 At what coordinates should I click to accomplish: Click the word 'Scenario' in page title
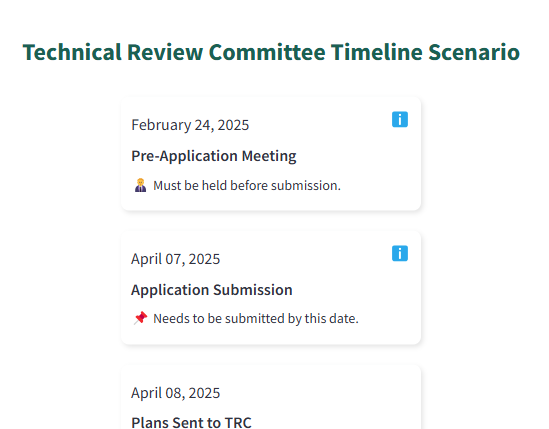point(474,52)
